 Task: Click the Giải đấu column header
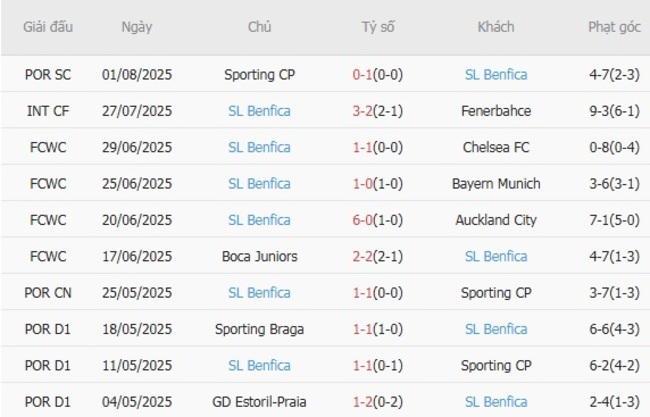[49, 27]
